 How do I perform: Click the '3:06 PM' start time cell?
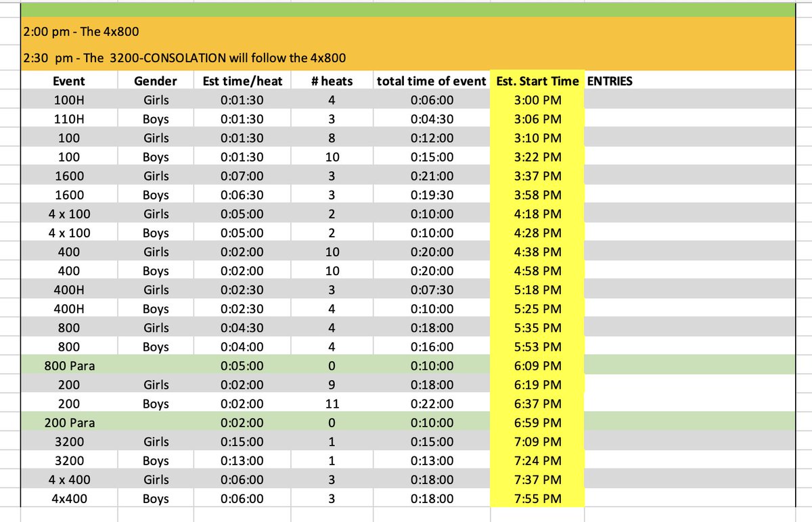(x=537, y=119)
